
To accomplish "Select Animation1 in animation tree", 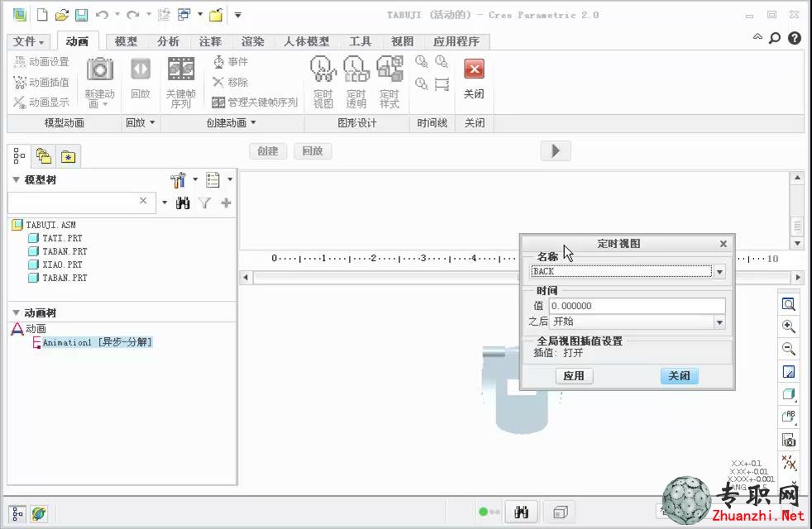I will coord(92,342).
